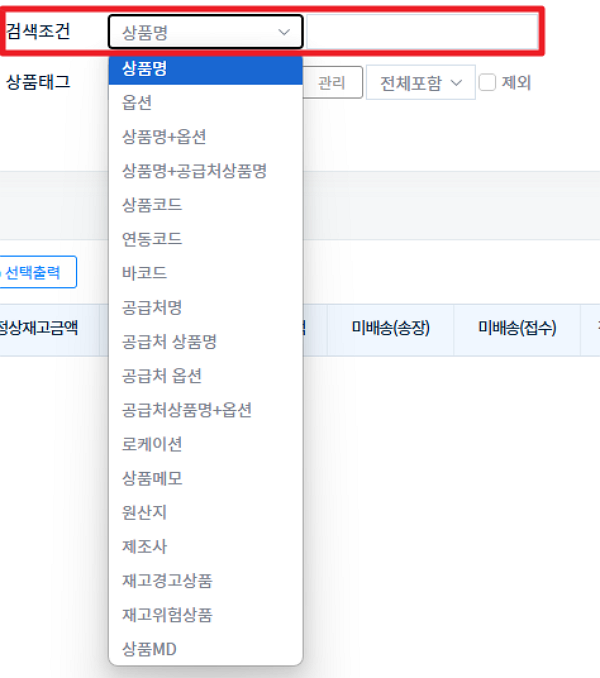This screenshot has height=678, width=600.
Task: Click the 선택출력 button
Action: pyautogui.click(x=38, y=271)
